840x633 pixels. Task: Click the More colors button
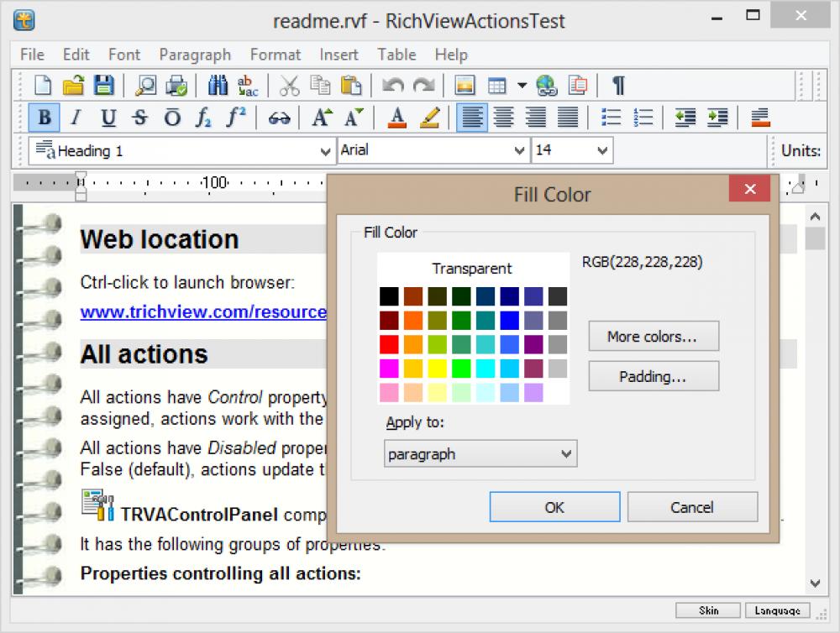click(x=653, y=336)
